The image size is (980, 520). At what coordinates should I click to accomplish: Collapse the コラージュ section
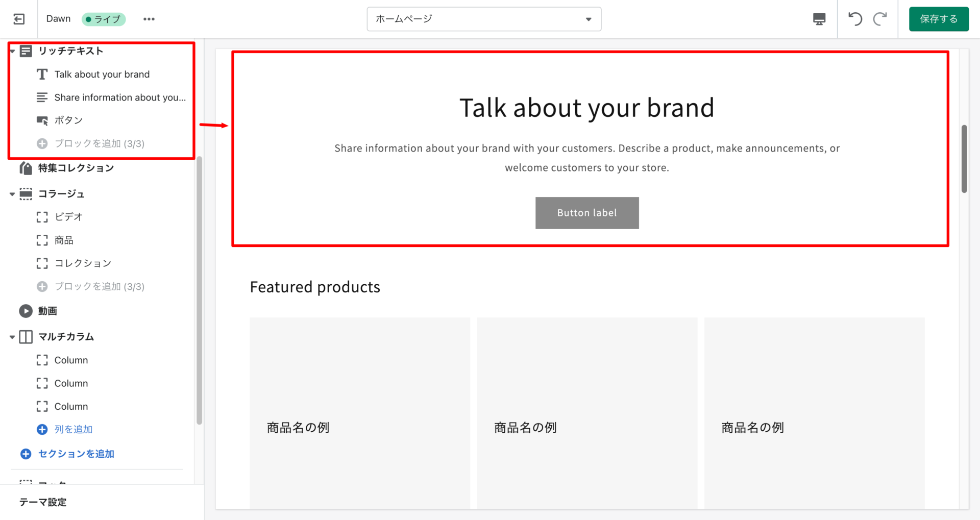12,194
